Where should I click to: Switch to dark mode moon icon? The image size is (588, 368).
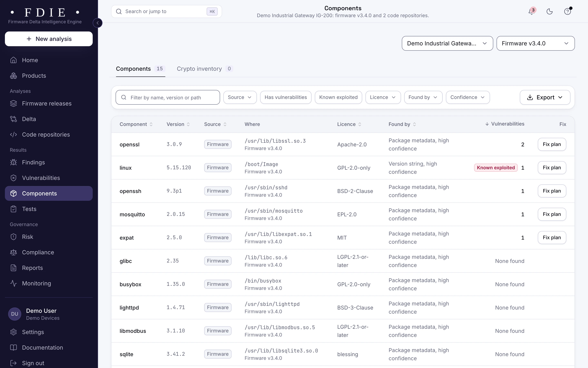pos(550,11)
